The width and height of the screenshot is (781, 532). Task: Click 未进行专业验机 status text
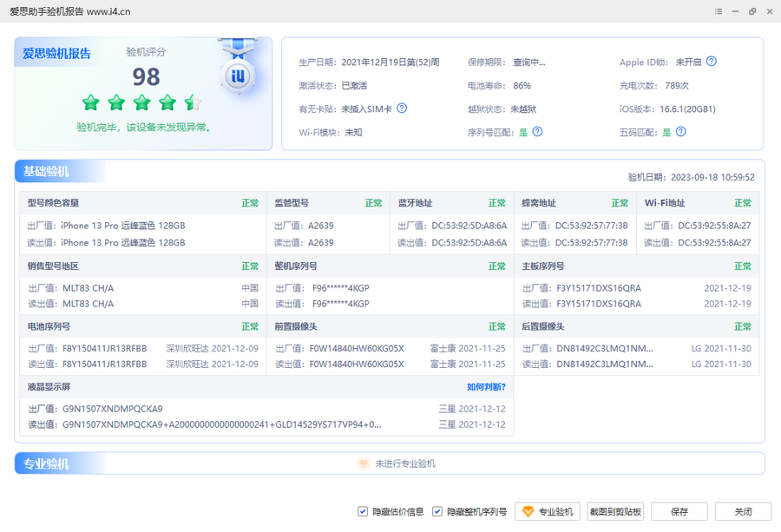pyautogui.click(x=405, y=463)
